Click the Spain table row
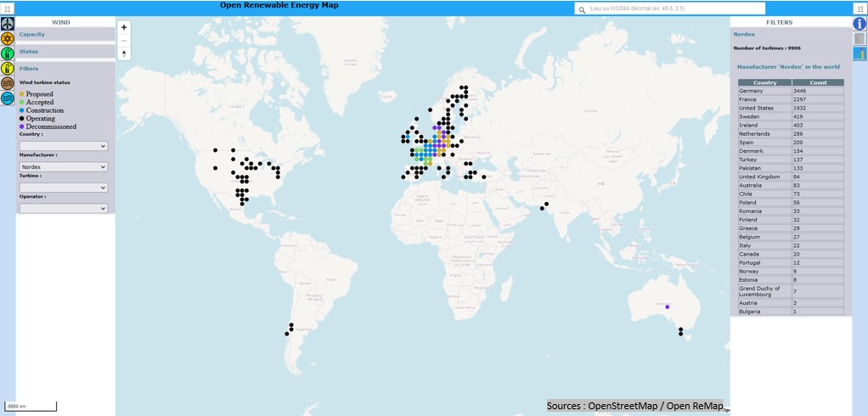Viewport: 868px width, 416px height. click(791, 142)
